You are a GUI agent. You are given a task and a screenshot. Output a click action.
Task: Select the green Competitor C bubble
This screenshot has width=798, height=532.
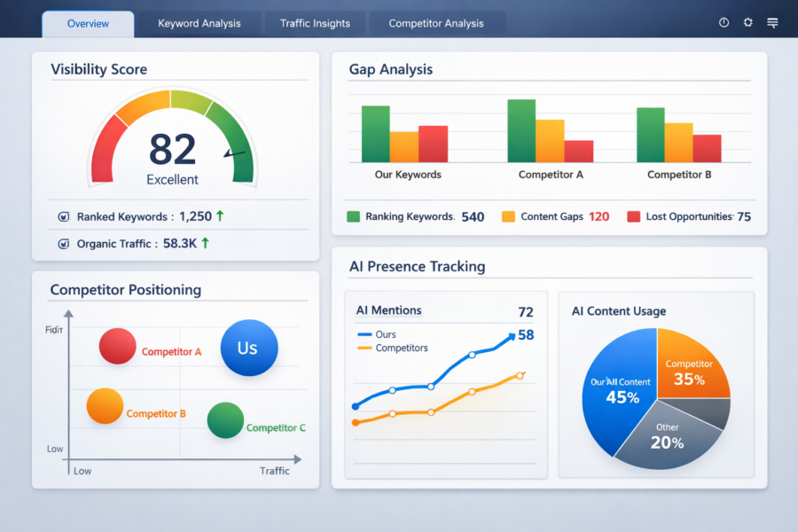pyautogui.click(x=225, y=420)
